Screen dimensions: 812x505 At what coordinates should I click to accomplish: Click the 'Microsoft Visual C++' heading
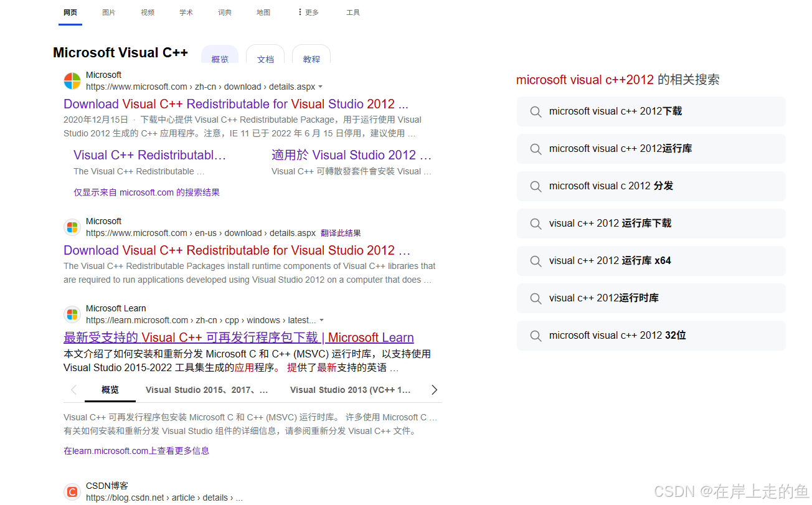pos(120,52)
